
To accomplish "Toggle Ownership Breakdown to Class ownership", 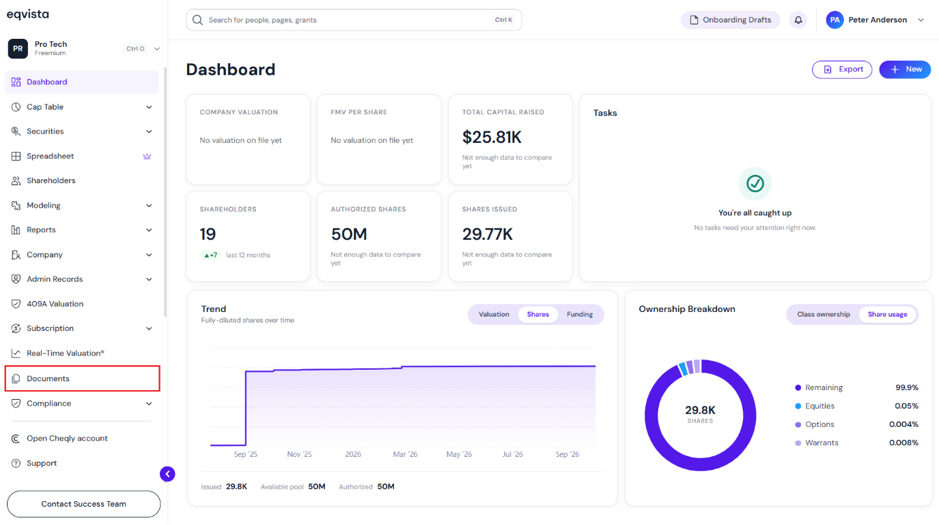I will 823,314.
